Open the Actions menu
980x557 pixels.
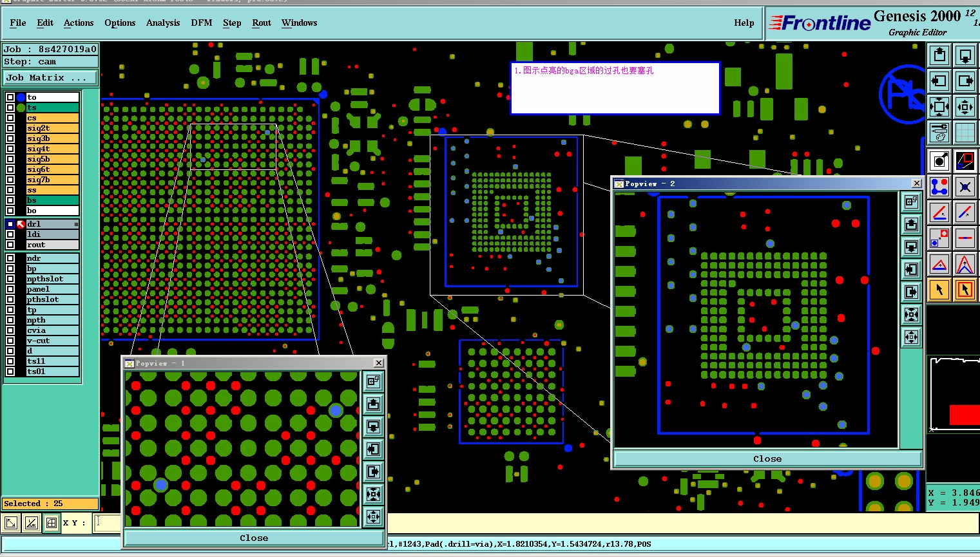point(79,23)
